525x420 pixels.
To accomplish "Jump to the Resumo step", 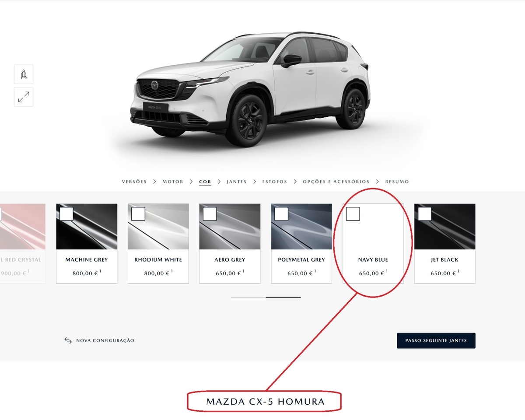I will (x=397, y=182).
